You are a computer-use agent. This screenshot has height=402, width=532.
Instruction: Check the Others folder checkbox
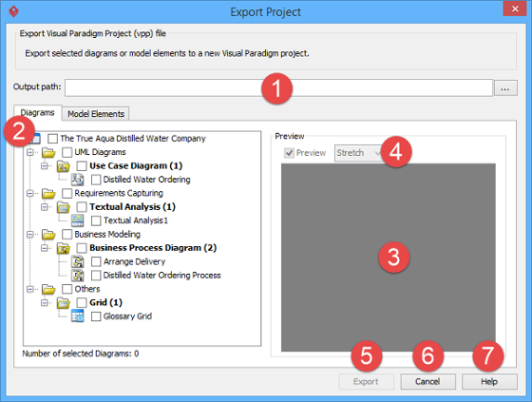[x=66, y=289]
